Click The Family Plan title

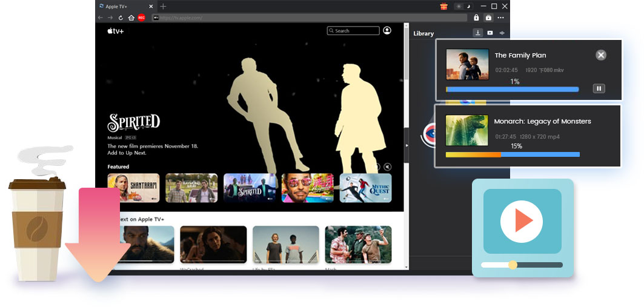(x=520, y=56)
